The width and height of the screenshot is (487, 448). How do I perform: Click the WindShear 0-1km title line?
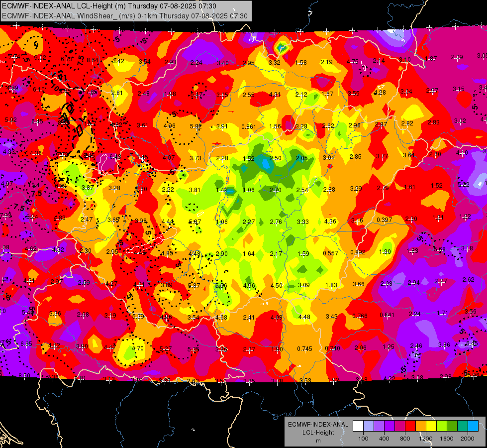[x=124, y=16]
